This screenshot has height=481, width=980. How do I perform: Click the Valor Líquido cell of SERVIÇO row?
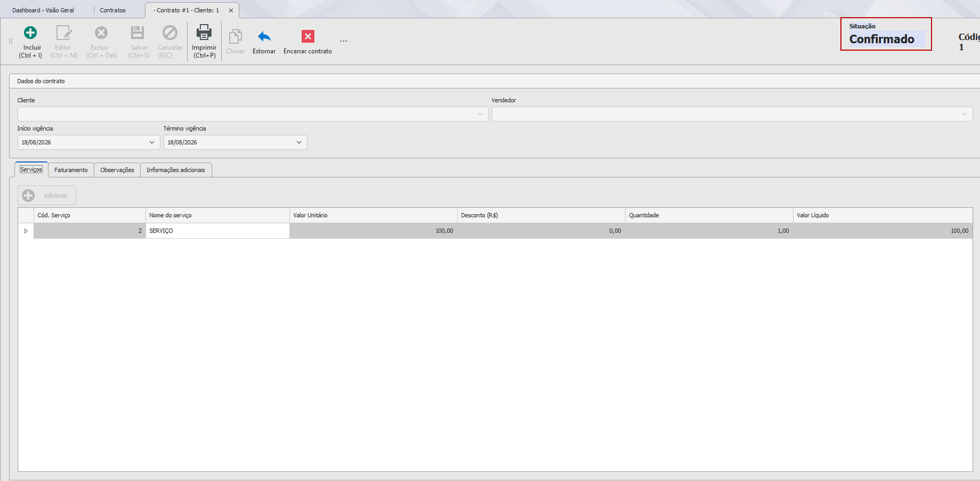pyautogui.click(x=883, y=231)
